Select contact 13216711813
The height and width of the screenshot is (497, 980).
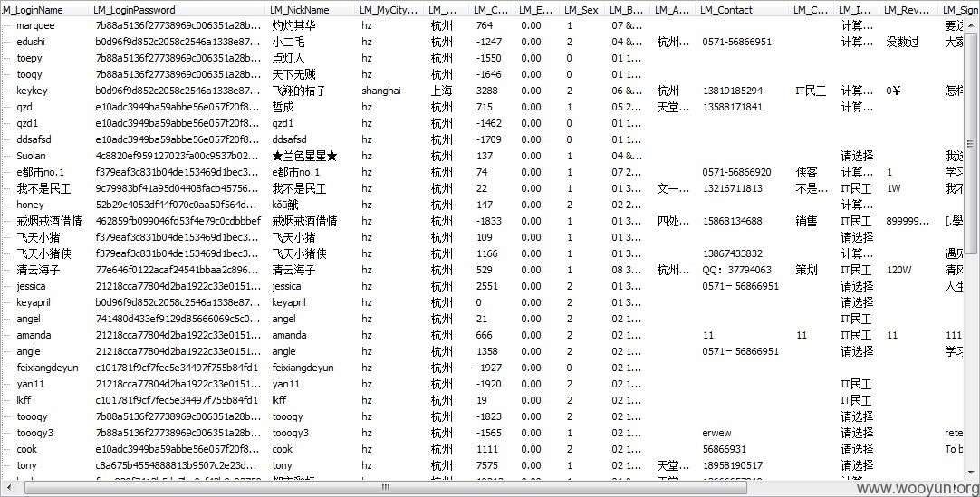[733, 188]
